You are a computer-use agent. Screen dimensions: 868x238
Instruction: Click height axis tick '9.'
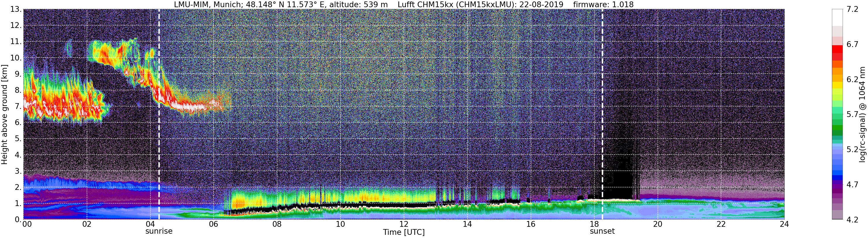pyautogui.click(x=18, y=74)
